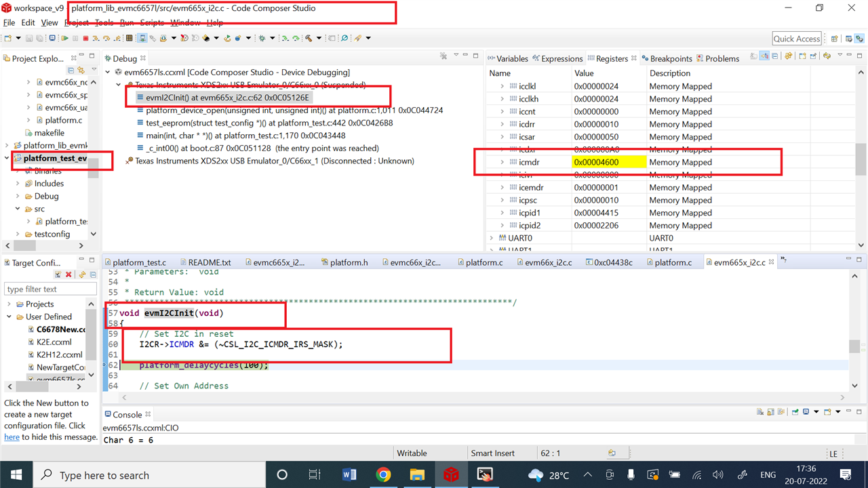Screen dimensions: 868x488
Task: Open Google Chrome from the taskbar
Action: 383,474
